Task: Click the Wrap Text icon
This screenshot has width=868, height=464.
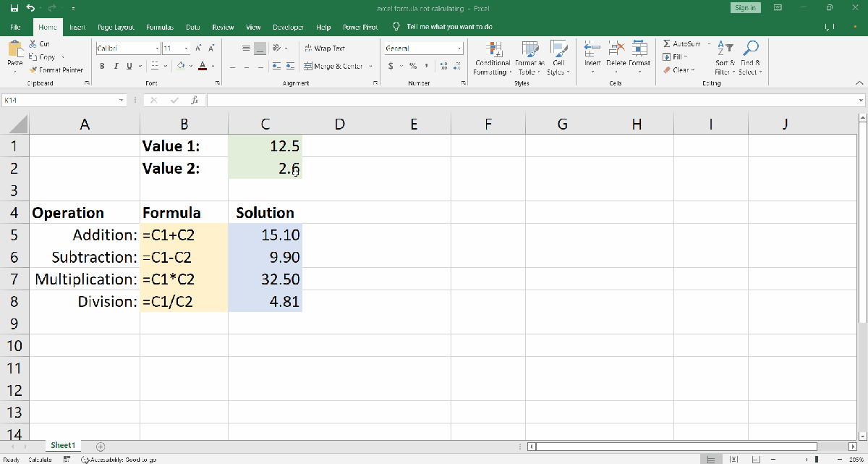Action: tap(309, 48)
